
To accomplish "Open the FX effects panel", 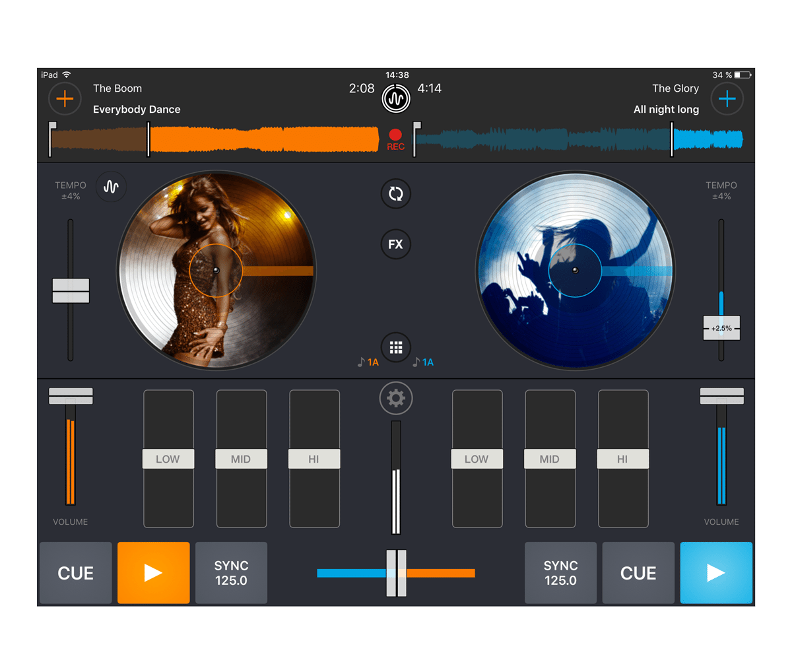I will coord(396,244).
